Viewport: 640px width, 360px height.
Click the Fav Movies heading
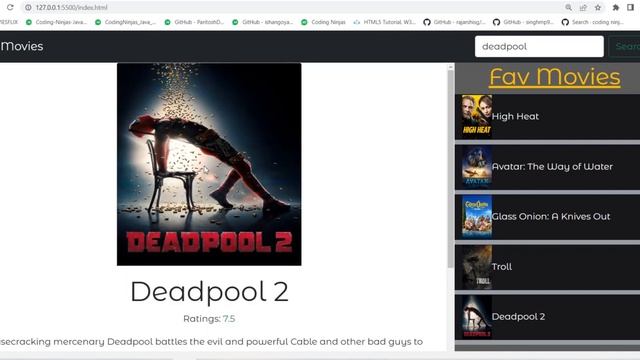click(555, 77)
